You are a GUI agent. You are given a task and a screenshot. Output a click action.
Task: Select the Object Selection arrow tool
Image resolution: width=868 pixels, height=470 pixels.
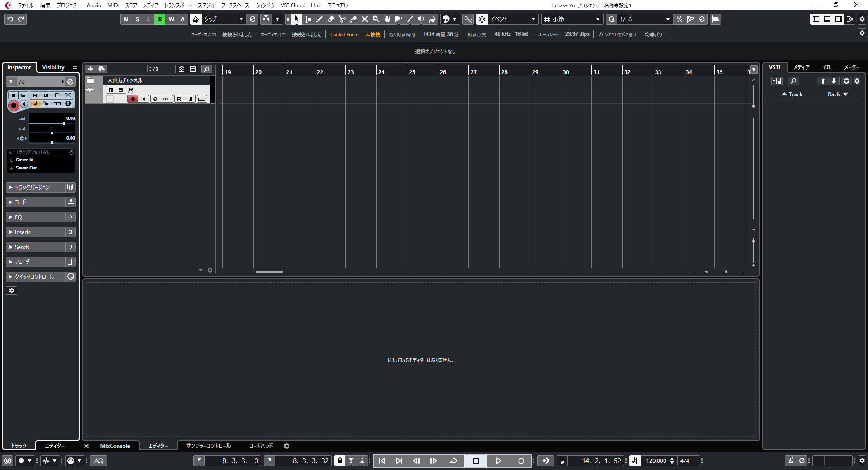click(296, 19)
